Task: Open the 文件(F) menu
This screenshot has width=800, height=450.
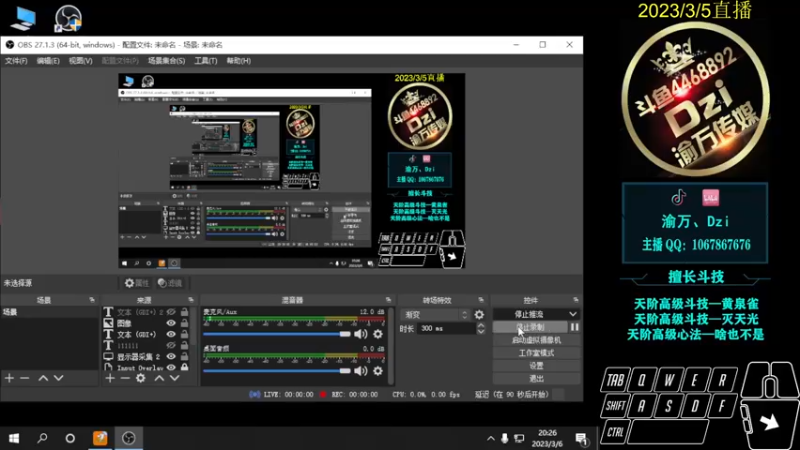Action: [x=16, y=61]
